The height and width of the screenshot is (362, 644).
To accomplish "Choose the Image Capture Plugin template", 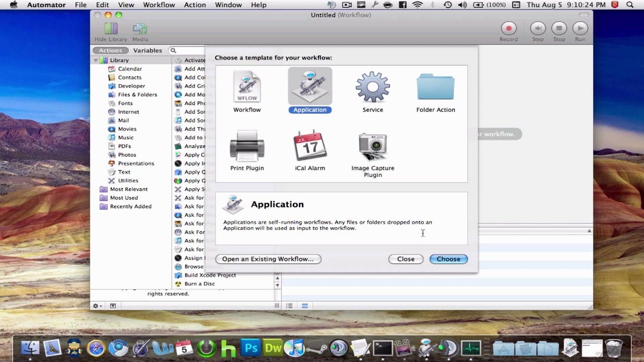I will coord(373,147).
